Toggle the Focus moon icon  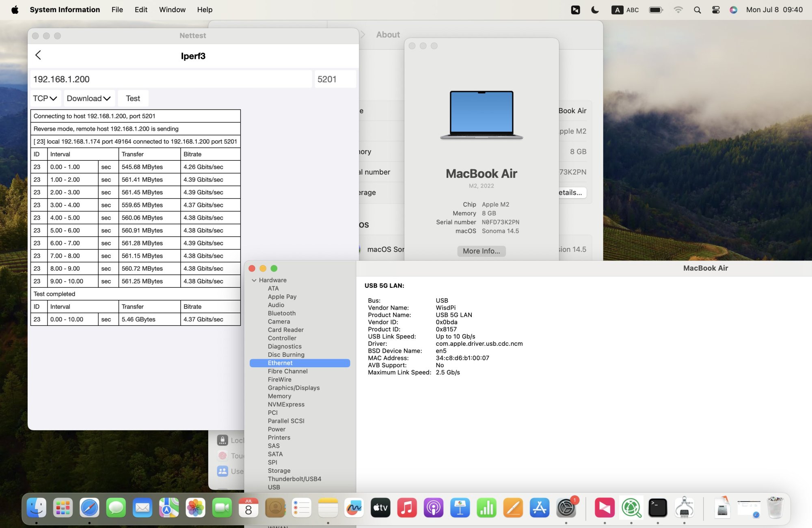click(595, 10)
